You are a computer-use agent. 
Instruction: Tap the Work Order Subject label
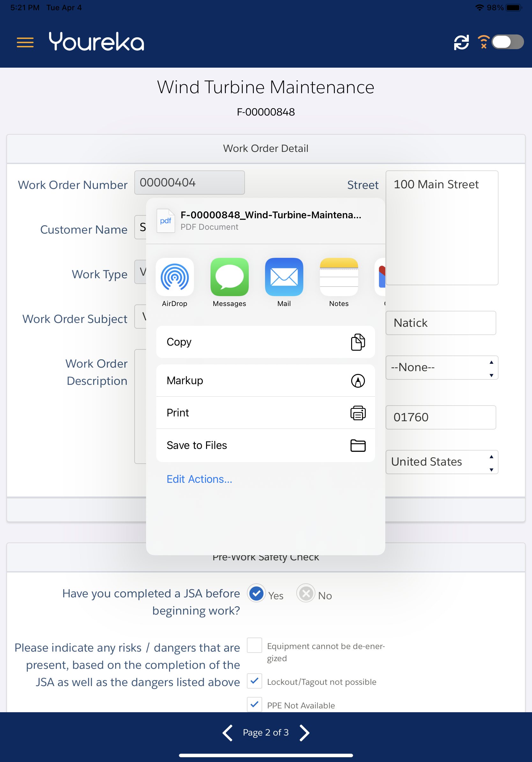75,319
